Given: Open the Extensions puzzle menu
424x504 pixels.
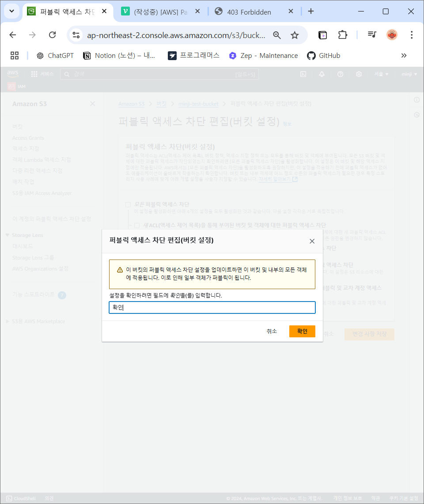Looking at the screenshot, I should pos(343,35).
